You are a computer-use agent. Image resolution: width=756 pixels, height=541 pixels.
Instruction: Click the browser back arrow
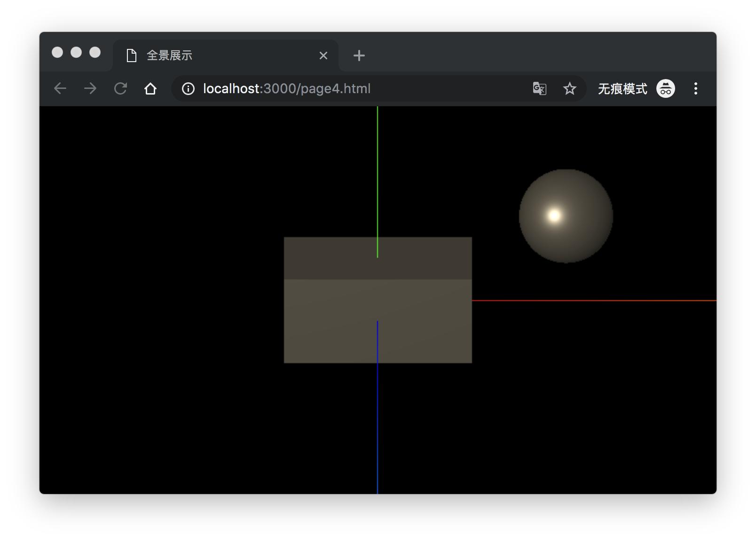(60, 88)
